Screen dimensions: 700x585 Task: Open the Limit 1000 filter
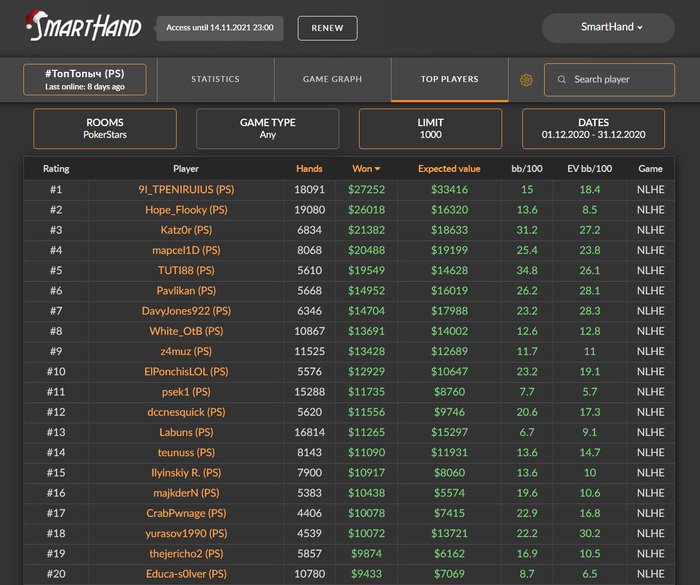pyautogui.click(x=430, y=129)
